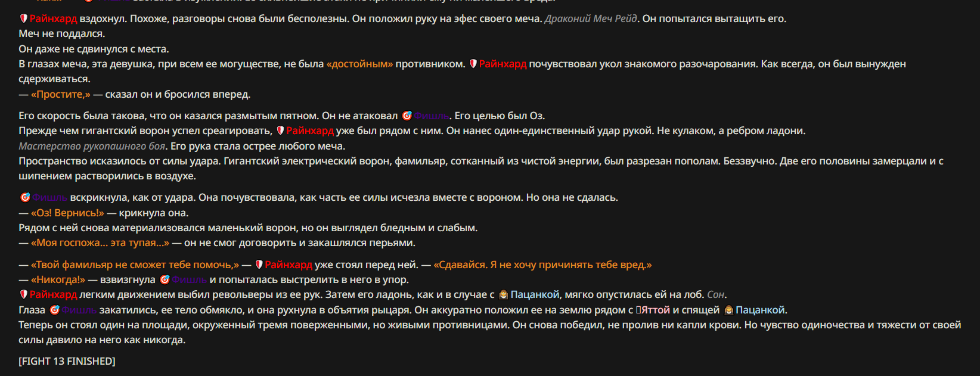Click the orange quote «Никогда!»
Viewport: 980px width, 376px height.
point(58,279)
